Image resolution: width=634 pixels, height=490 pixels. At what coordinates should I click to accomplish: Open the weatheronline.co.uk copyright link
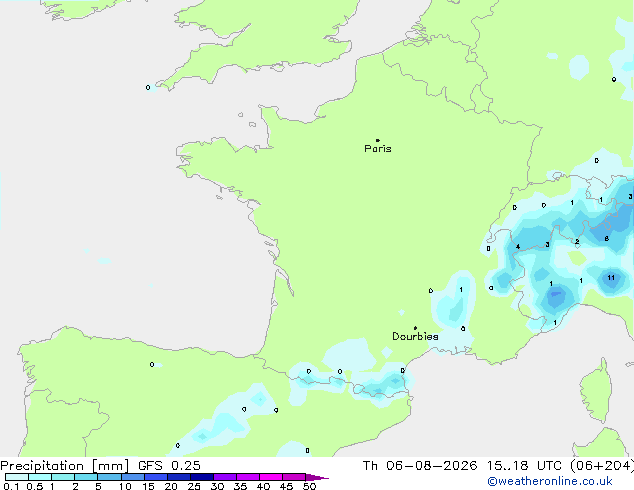point(550,481)
